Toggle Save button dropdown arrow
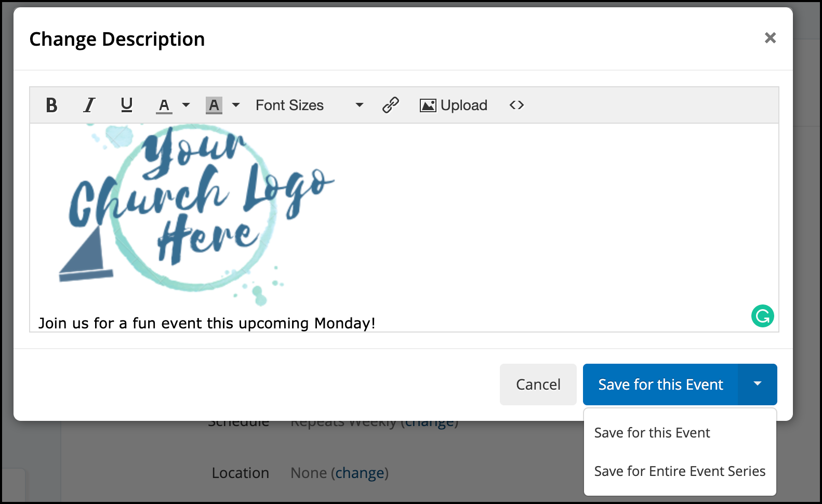822x504 pixels. click(758, 384)
